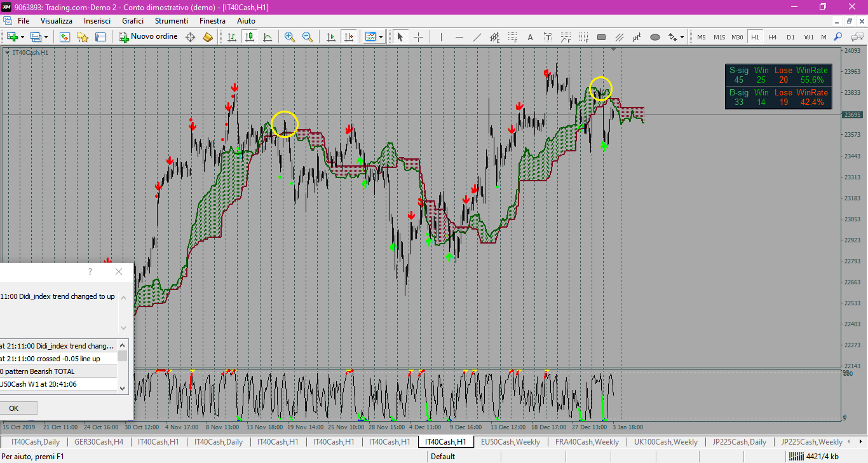Select the text label T tool
Screen dimensions: 868x463
(x=548, y=37)
